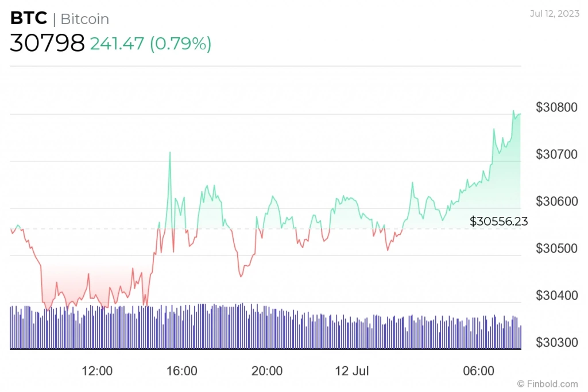
Task: Click the $30556.23 reference price label
Action: pyautogui.click(x=499, y=221)
